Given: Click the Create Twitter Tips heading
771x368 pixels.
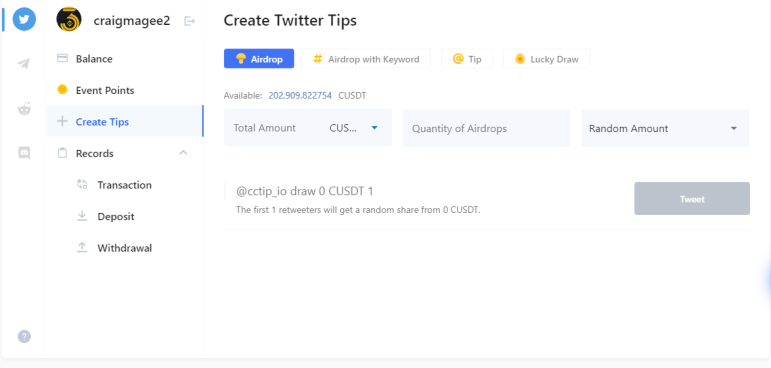Looking at the screenshot, I should (290, 21).
